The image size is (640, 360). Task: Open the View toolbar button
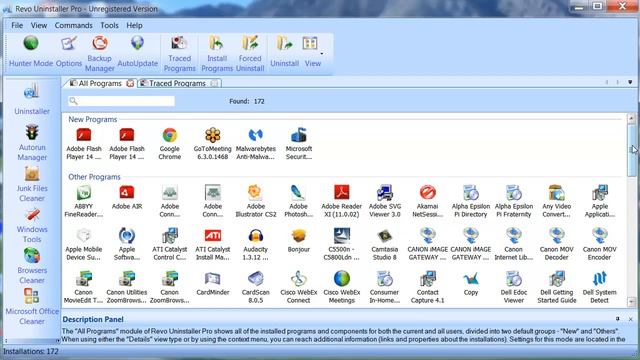click(312, 51)
